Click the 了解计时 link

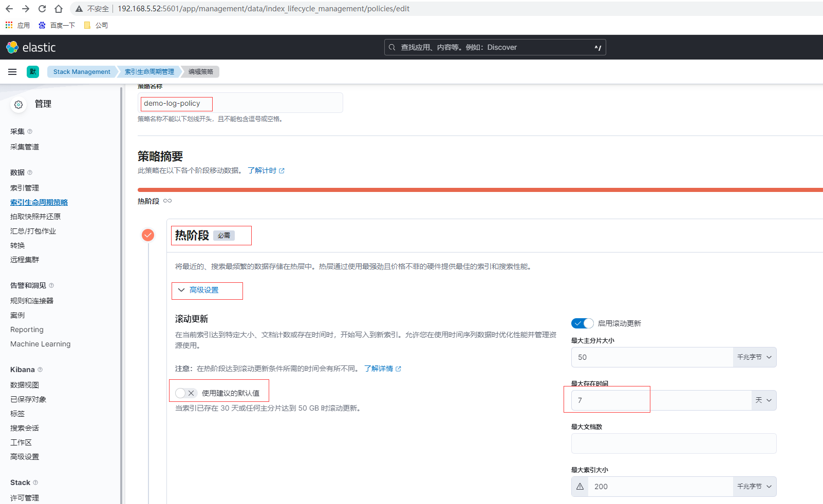point(266,170)
